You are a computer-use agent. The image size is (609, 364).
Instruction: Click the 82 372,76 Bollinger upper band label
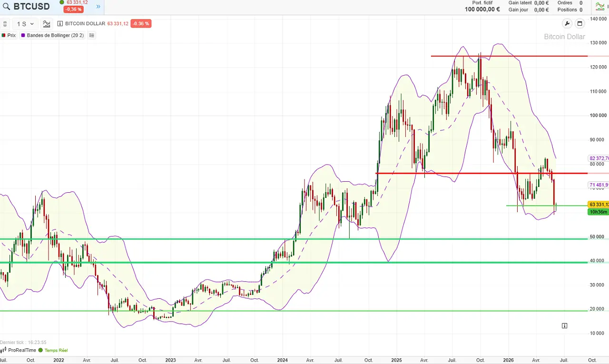click(x=599, y=158)
